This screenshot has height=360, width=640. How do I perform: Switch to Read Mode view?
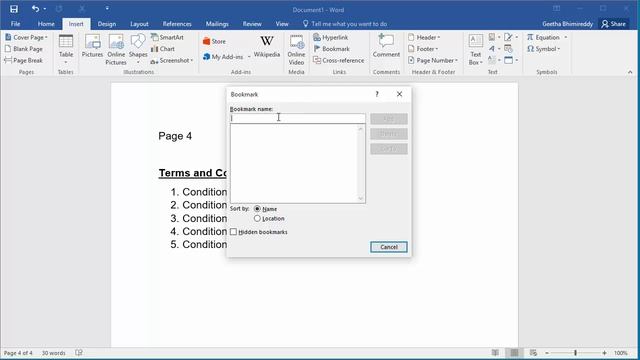coord(495,353)
